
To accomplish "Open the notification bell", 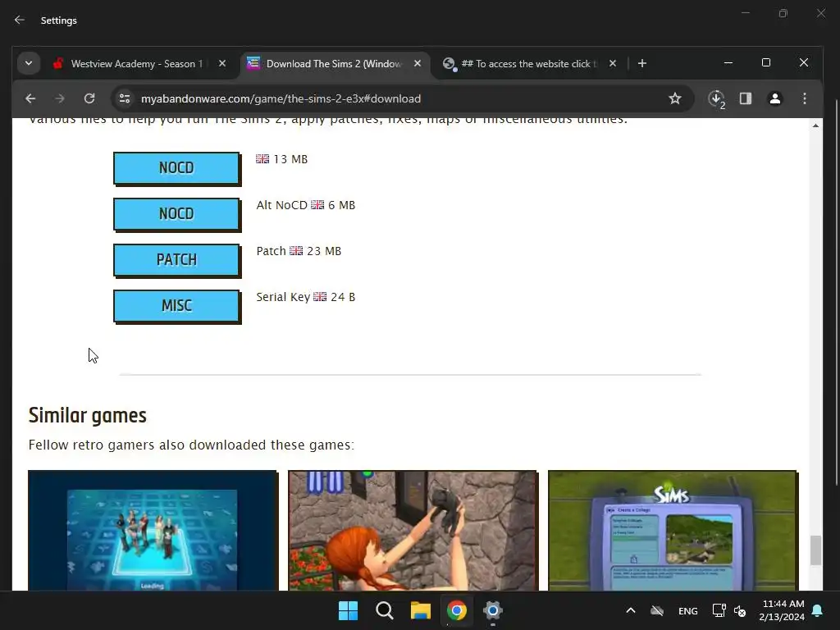I will 818,610.
